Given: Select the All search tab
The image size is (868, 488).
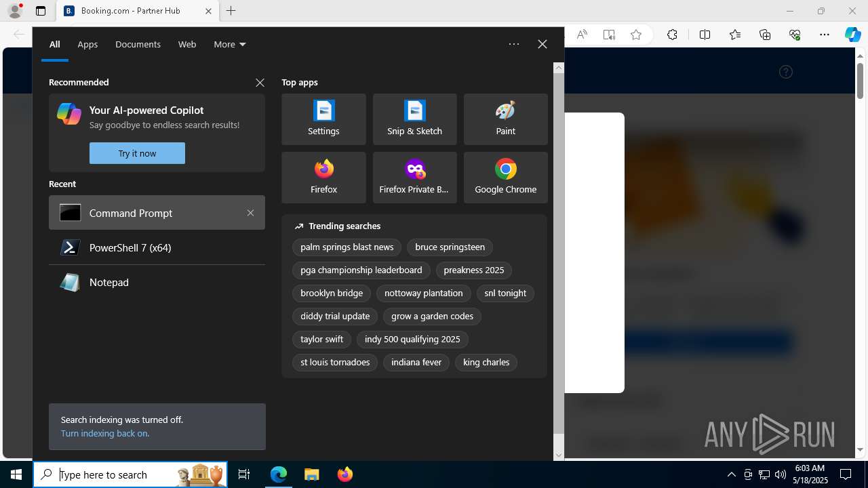Looking at the screenshot, I should point(55,44).
